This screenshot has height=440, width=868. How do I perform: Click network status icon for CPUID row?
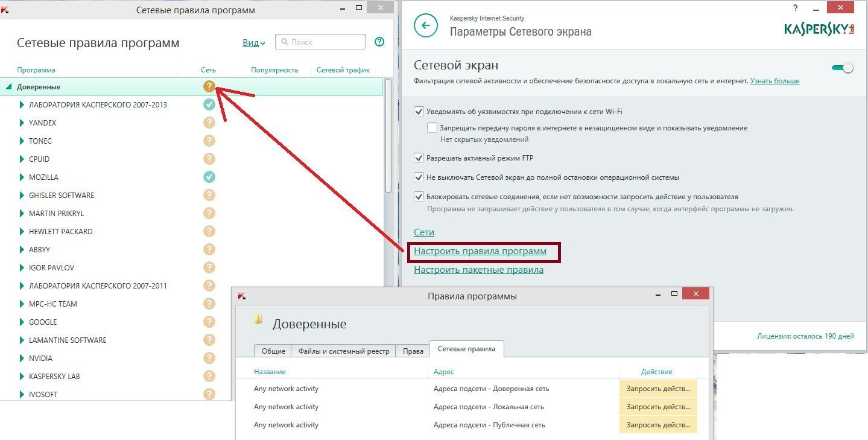tap(209, 159)
